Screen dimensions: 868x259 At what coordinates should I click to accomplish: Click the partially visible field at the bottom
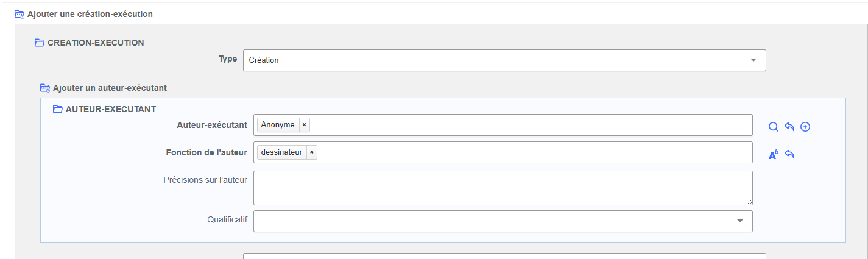[504, 256]
